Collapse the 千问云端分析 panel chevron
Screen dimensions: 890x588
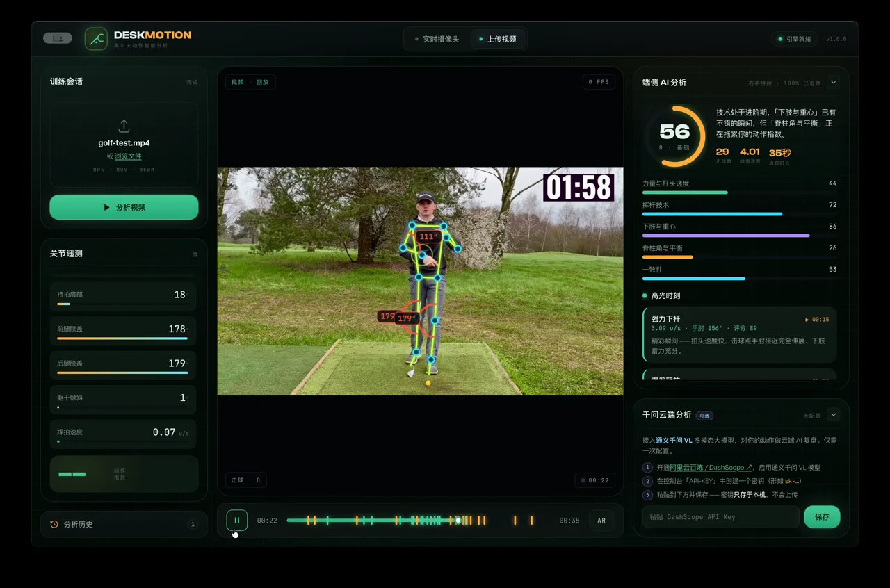(833, 415)
